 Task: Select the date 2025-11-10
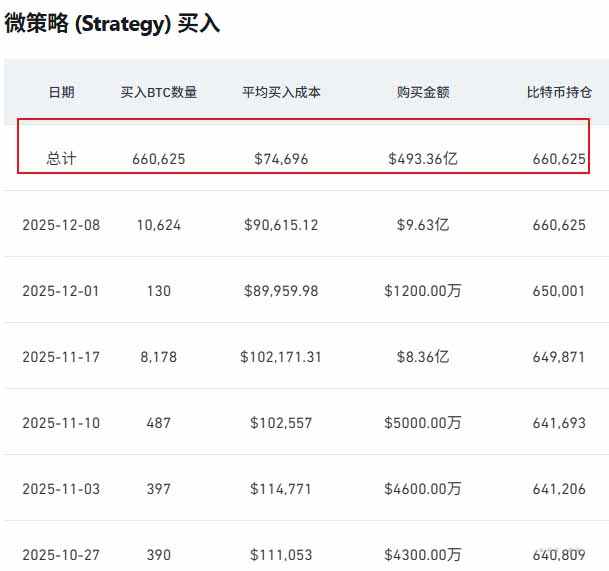click(x=61, y=423)
